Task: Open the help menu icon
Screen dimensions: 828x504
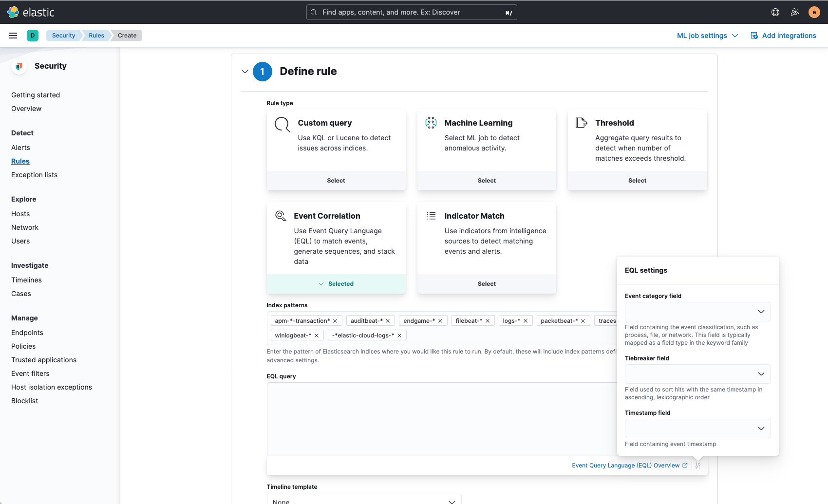Action: tap(775, 12)
